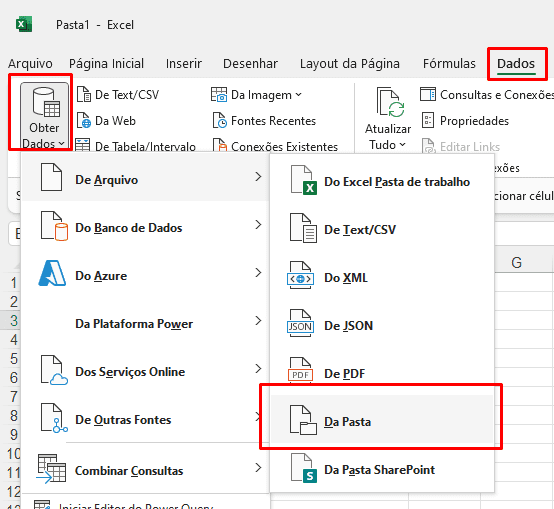Select row 3 header

point(12,320)
